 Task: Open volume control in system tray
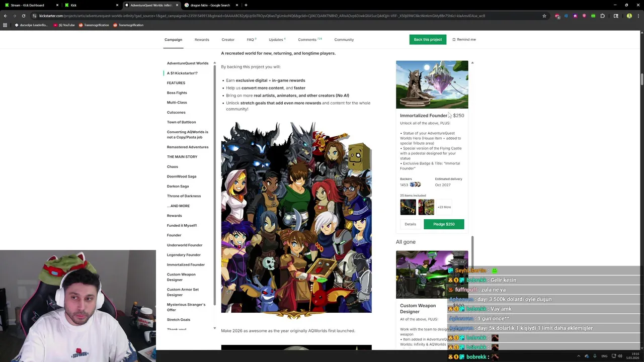point(620,356)
